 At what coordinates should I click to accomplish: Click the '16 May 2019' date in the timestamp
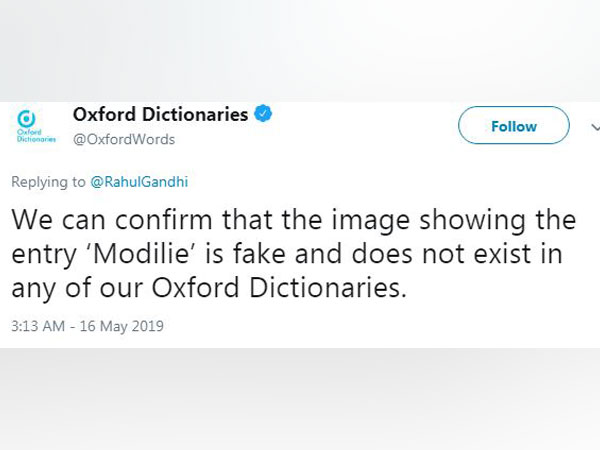click(x=122, y=326)
